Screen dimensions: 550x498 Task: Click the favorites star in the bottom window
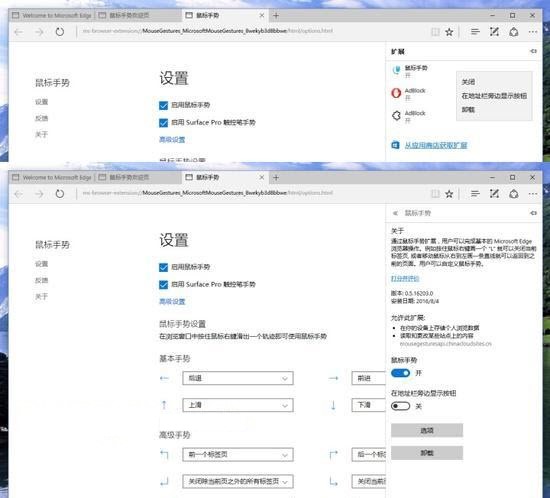point(449,194)
